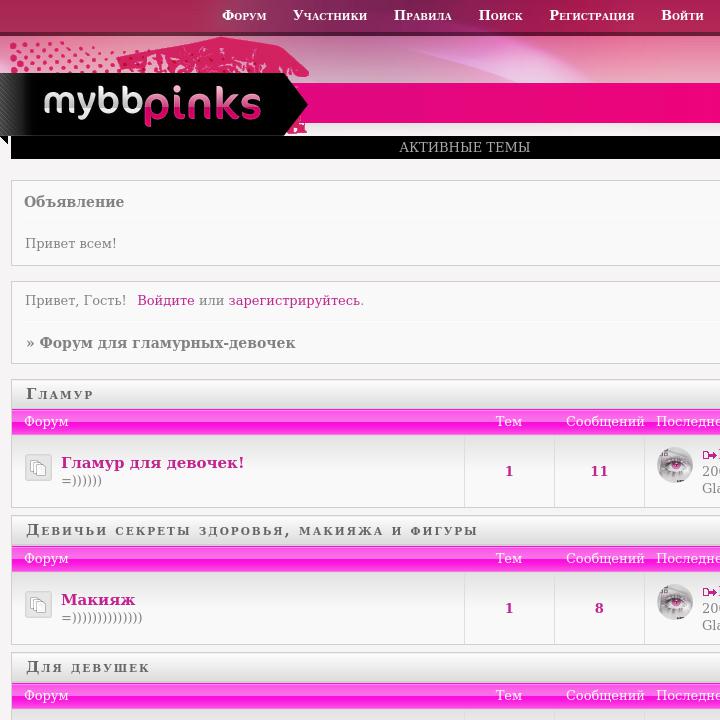Open the Форум menu item
This screenshot has width=720, height=720.
[244, 15]
